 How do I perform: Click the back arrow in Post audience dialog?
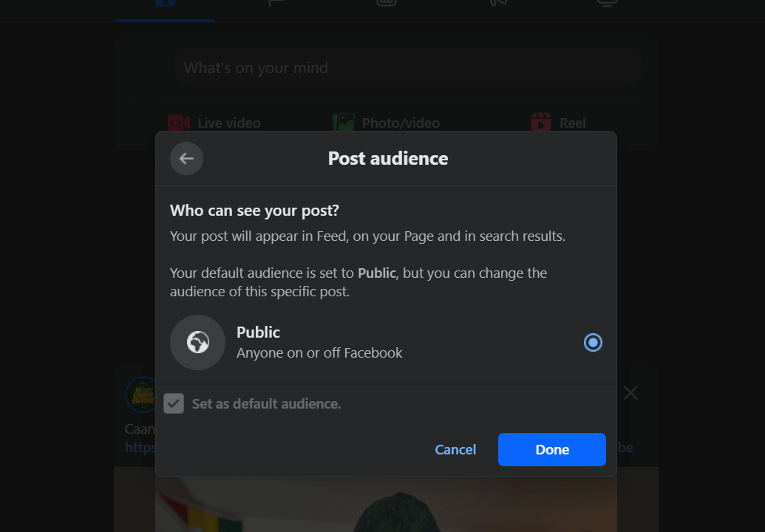click(186, 158)
